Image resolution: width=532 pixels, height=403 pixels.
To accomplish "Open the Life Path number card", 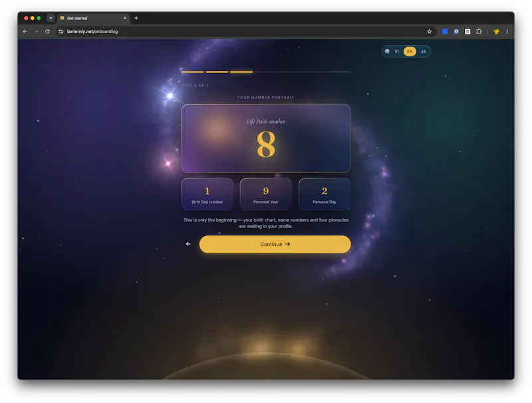I will [x=265, y=138].
